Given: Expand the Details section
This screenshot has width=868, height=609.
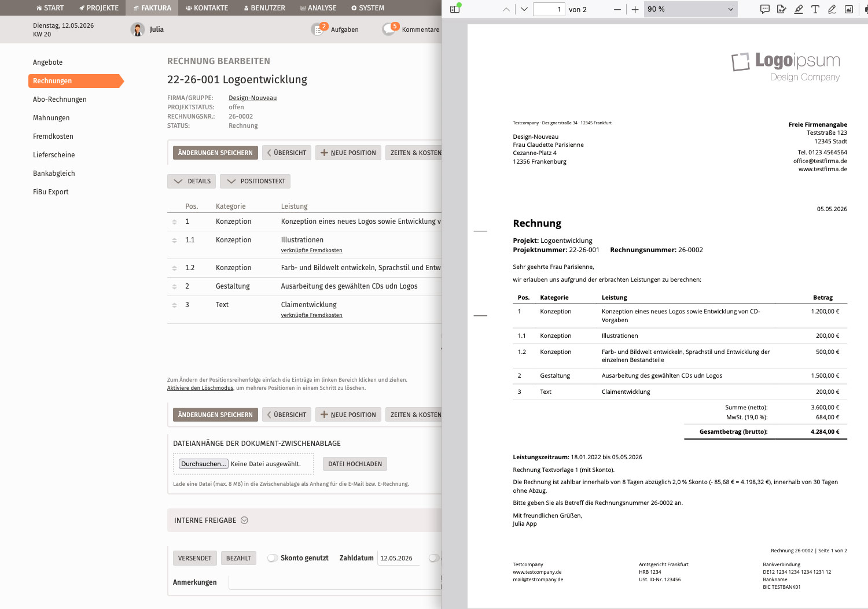Looking at the screenshot, I should point(192,181).
